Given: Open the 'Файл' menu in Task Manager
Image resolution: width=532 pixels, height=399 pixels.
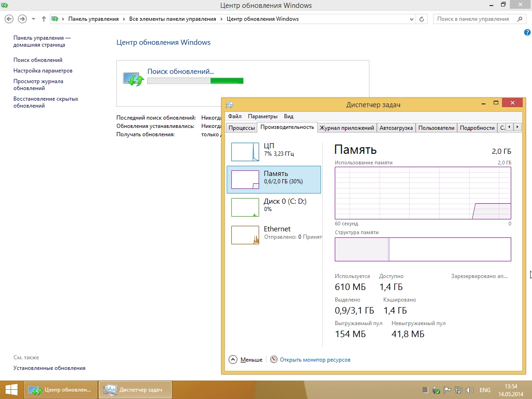Looking at the screenshot, I should coord(235,116).
